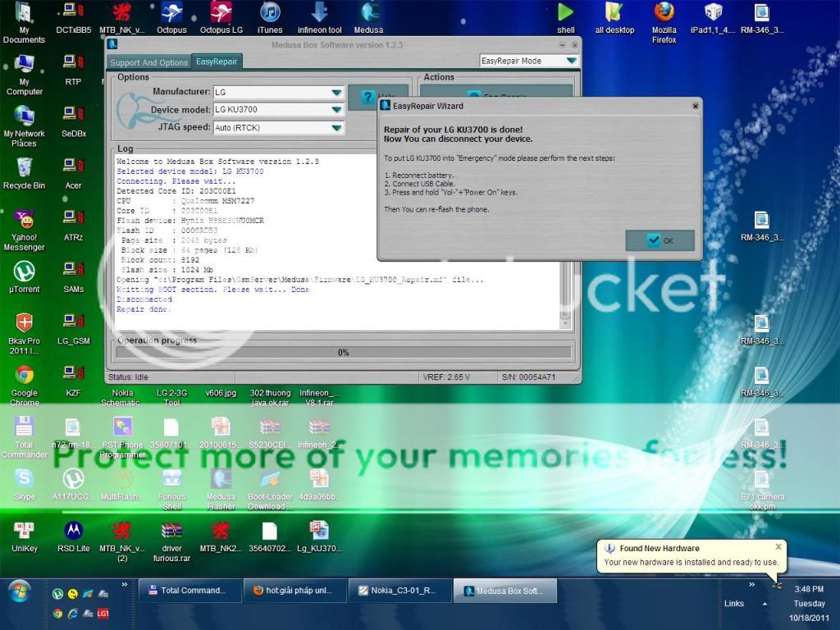Open Lg_KU370 file icon

pyautogui.click(x=319, y=536)
